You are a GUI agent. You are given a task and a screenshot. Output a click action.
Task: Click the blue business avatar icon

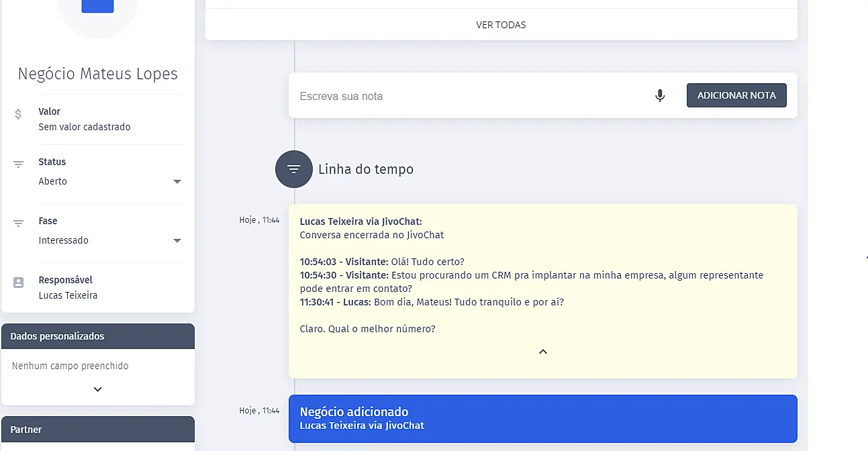97,7
